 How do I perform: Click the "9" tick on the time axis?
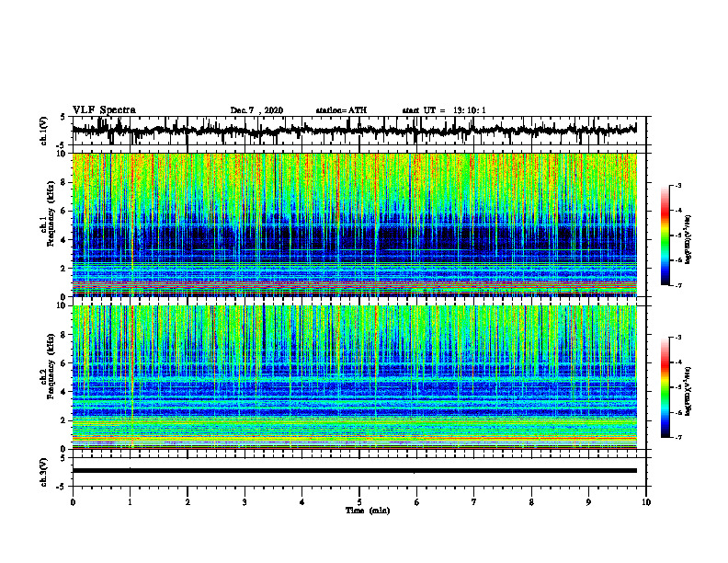588,502
